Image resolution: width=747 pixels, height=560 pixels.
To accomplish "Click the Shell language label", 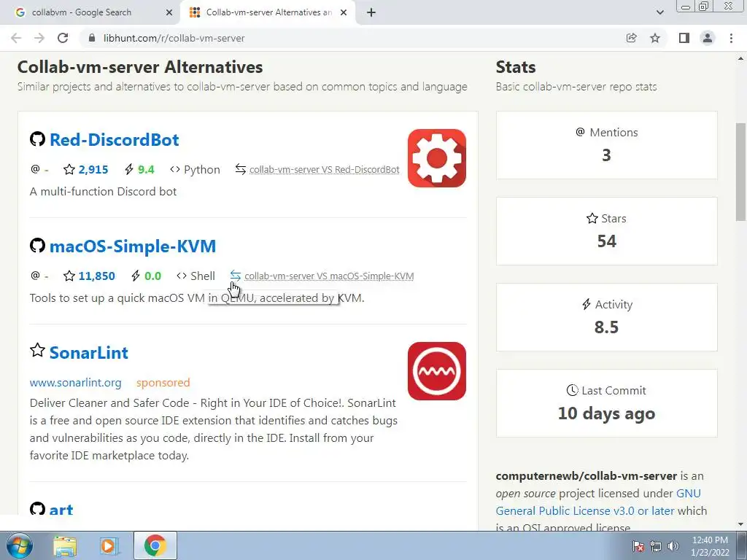I will coord(203,276).
